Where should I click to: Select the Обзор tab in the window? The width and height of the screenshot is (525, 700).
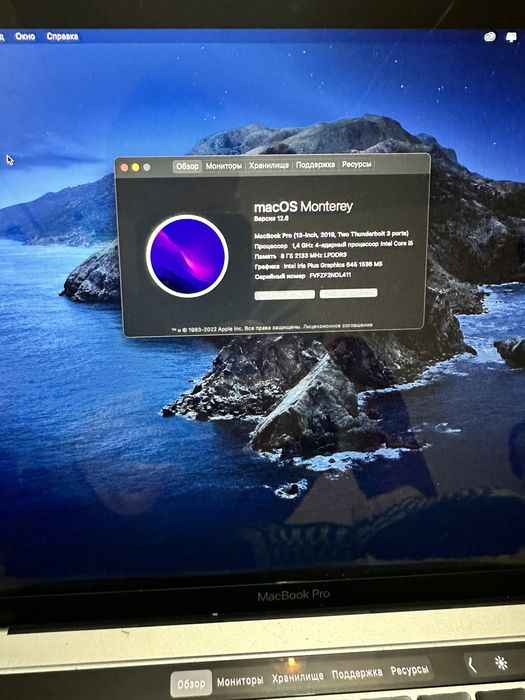(187, 166)
